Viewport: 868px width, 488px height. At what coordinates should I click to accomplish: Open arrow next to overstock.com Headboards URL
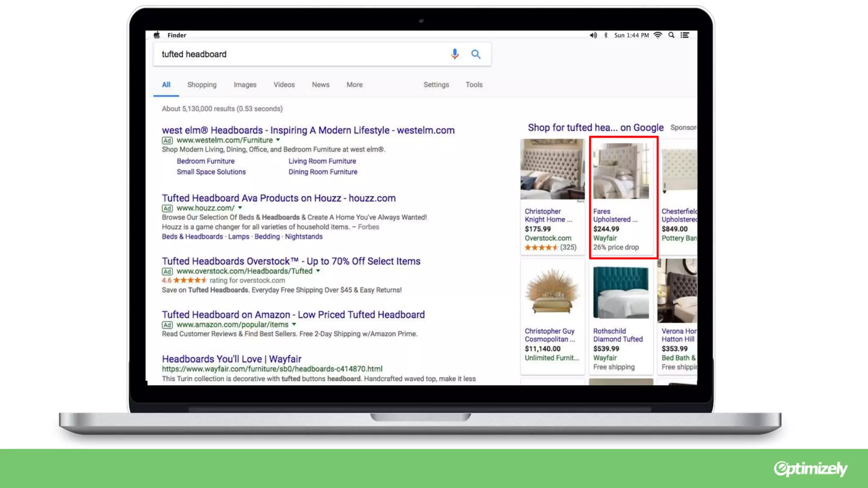coord(318,271)
